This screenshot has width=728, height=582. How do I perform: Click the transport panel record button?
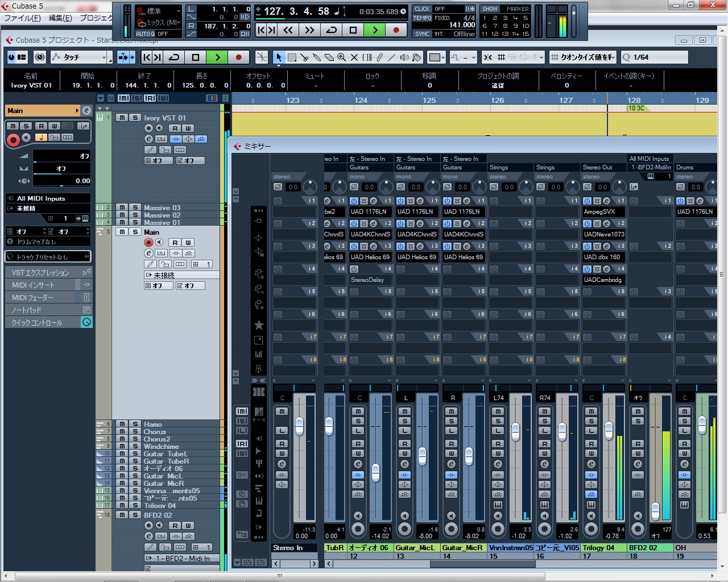[396, 30]
